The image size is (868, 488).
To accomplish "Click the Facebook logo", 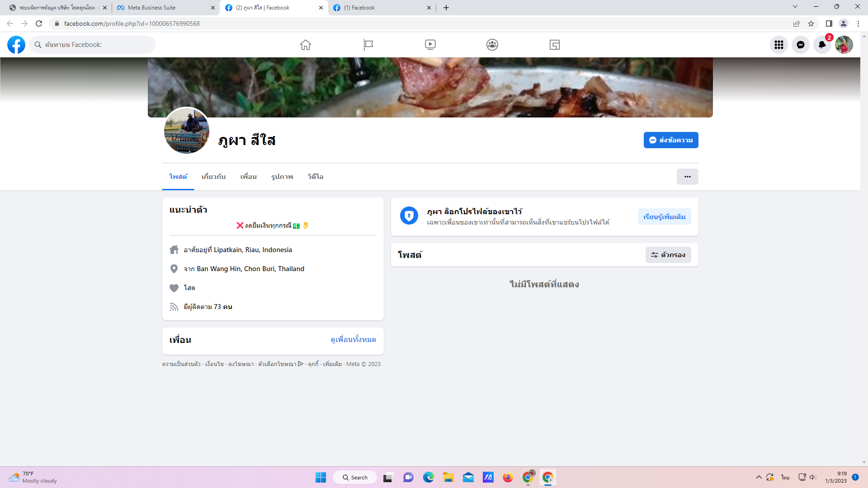I will 16,45.
